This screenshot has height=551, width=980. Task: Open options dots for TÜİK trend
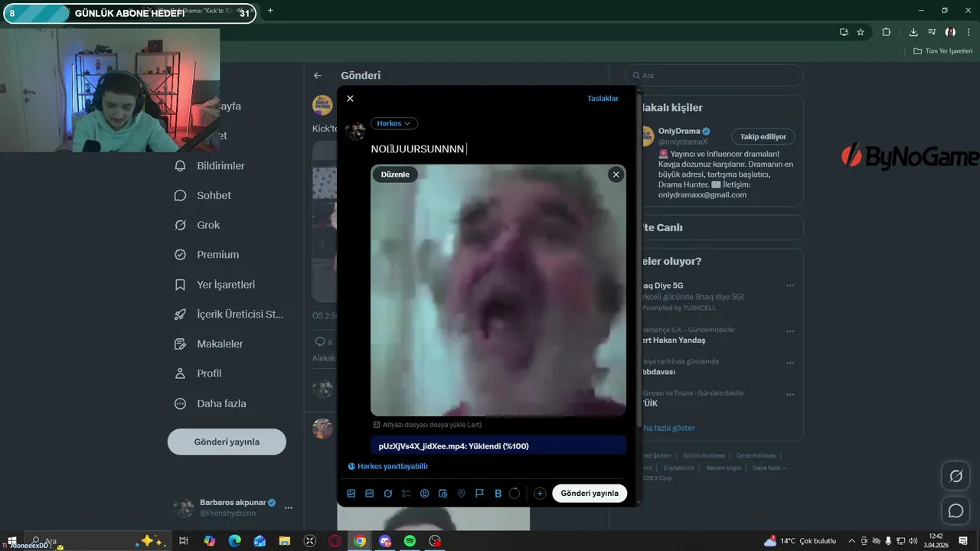click(790, 395)
